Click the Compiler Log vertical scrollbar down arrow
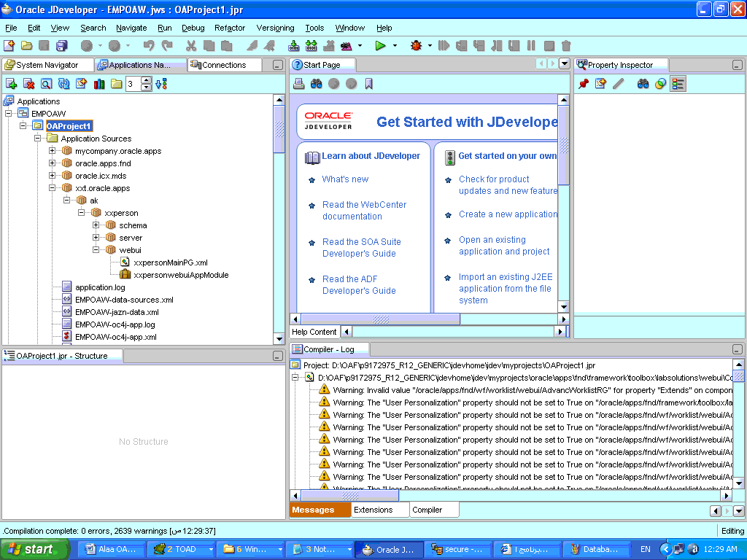The height and width of the screenshot is (560, 747). click(x=739, y=484)
